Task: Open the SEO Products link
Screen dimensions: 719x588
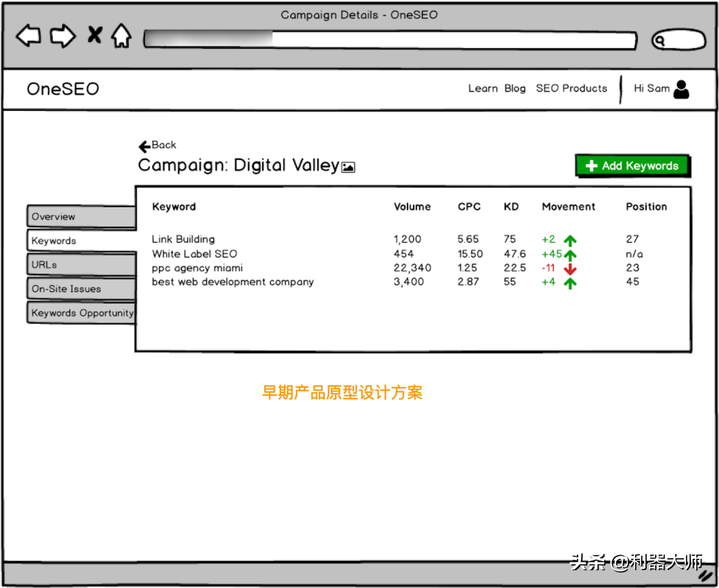Action: [x=571, y=88]
